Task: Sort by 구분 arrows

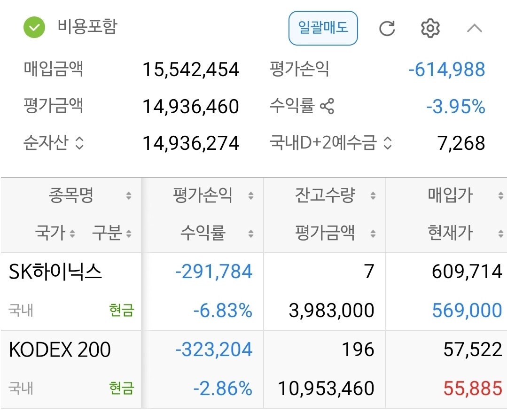Action: [x=129, y=233]
